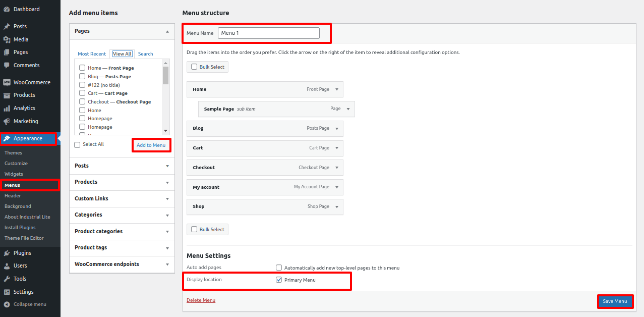
Task: Click the pages list scrollbar down arrow
Action: [165, 130]
